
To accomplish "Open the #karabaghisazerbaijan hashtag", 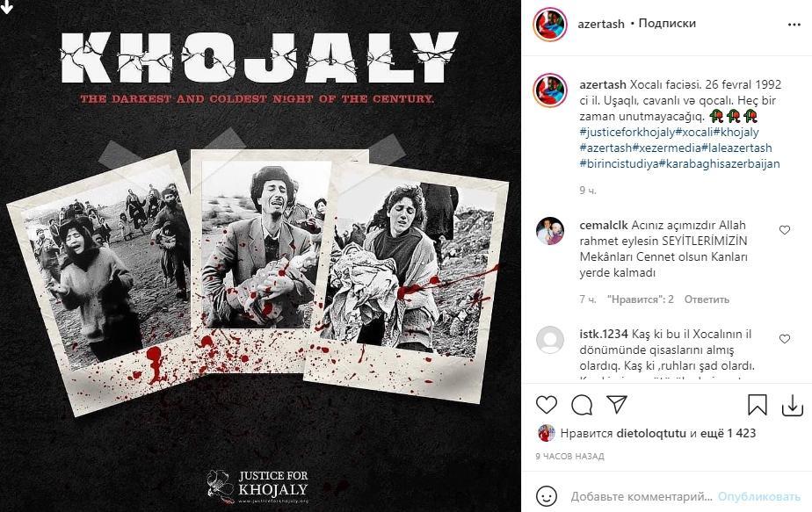I will (720, 163).
